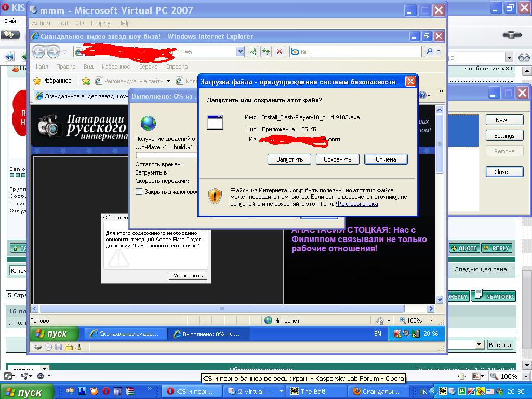Select the Скандальное видео звезд IE tab
The image size is (532, 399).
click(82, 96)
